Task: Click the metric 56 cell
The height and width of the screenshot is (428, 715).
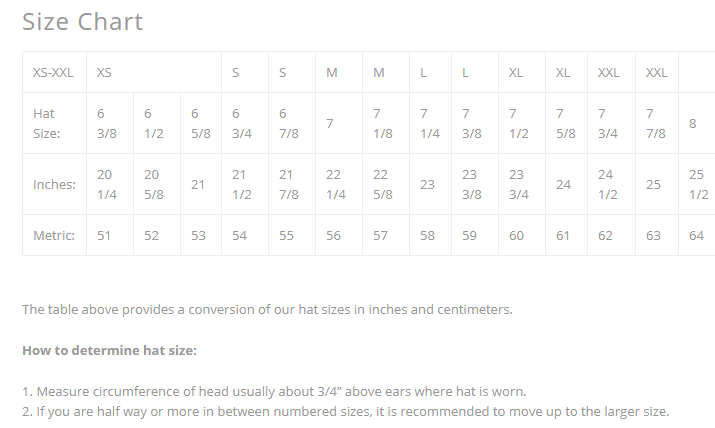Action: 333,235
